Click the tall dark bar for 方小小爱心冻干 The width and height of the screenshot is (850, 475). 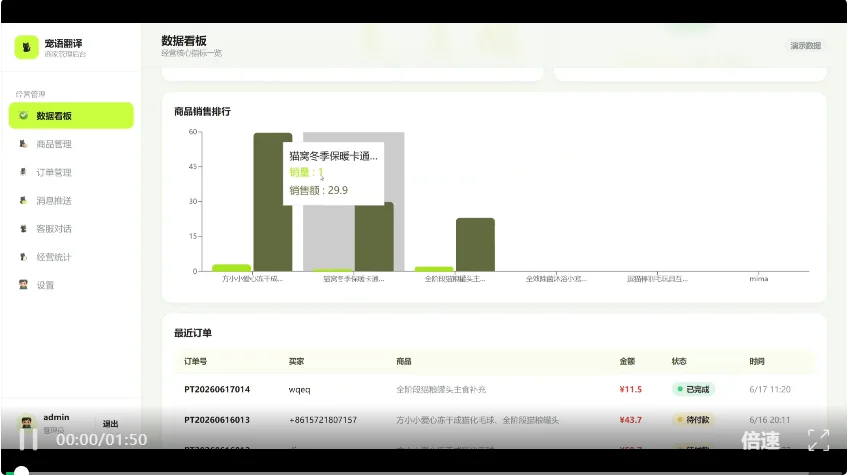tap(273, 202)
